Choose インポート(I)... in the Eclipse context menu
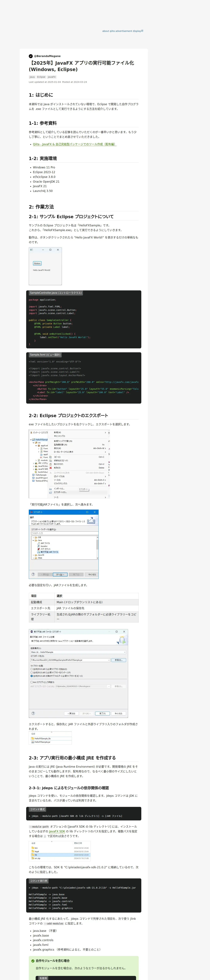The image size is (210, 980). tap(59, 489)
